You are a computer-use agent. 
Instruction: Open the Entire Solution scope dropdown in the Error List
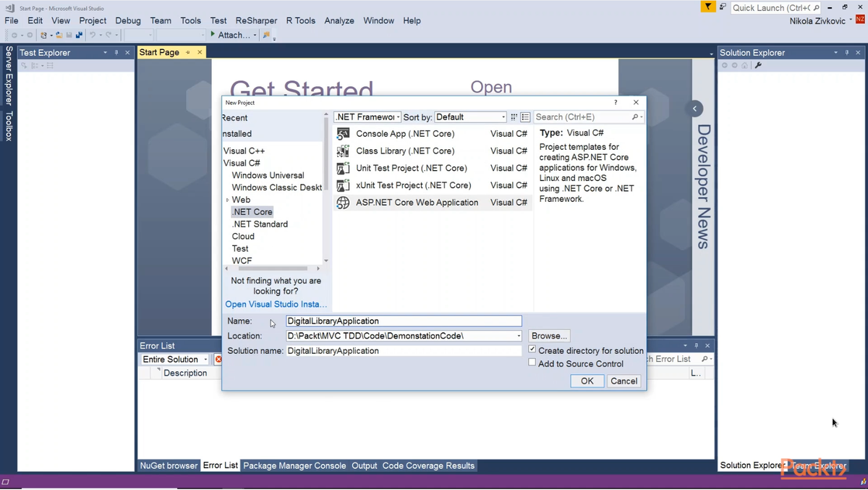(206, 360)
